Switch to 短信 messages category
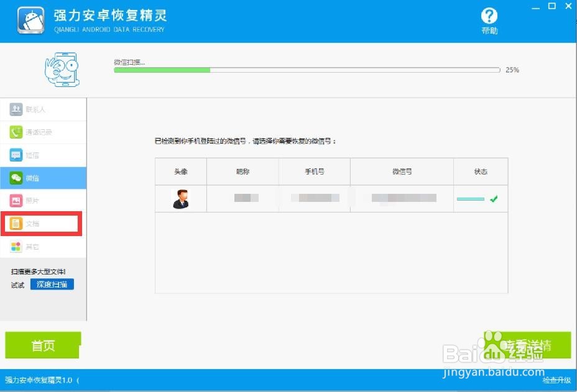The height and width of the screenshot is (392, 577). click(43, 155)
